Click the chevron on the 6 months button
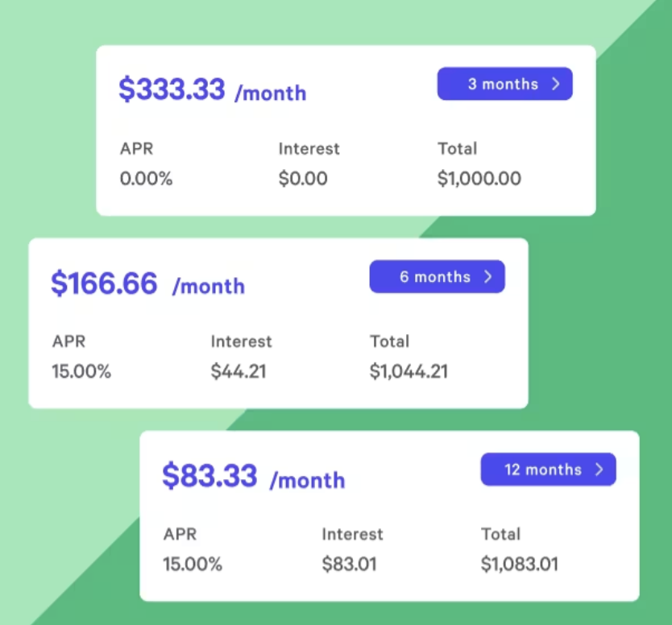The width and height of the screenshot is (672, 625). coord(488,276)
